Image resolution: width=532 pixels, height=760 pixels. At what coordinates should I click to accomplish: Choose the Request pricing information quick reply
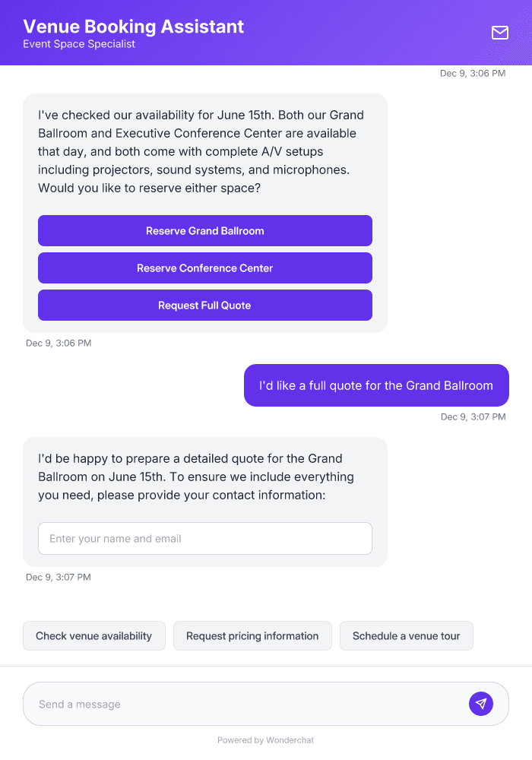[252, 635]
